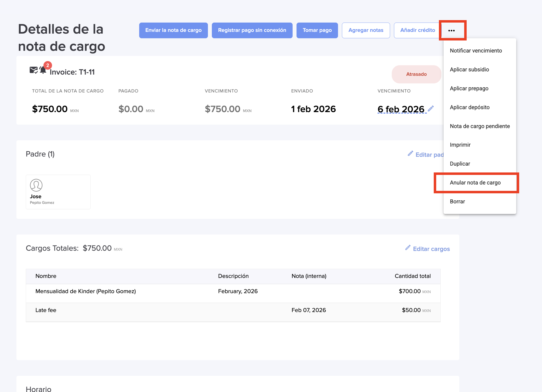Image resolution: width=542 pixels, height=392 pixels.
Task: Click Registrar pago sin conexión button
Action: (252, 30)
